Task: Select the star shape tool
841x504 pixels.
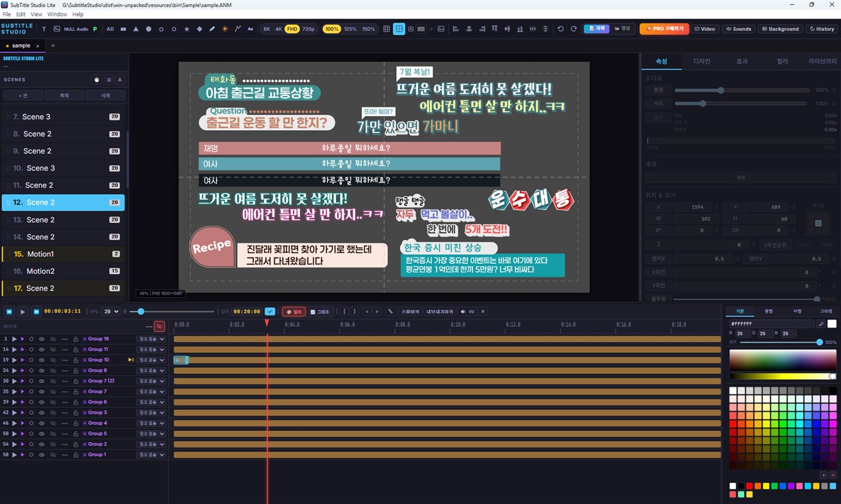Action: [187, 29]
